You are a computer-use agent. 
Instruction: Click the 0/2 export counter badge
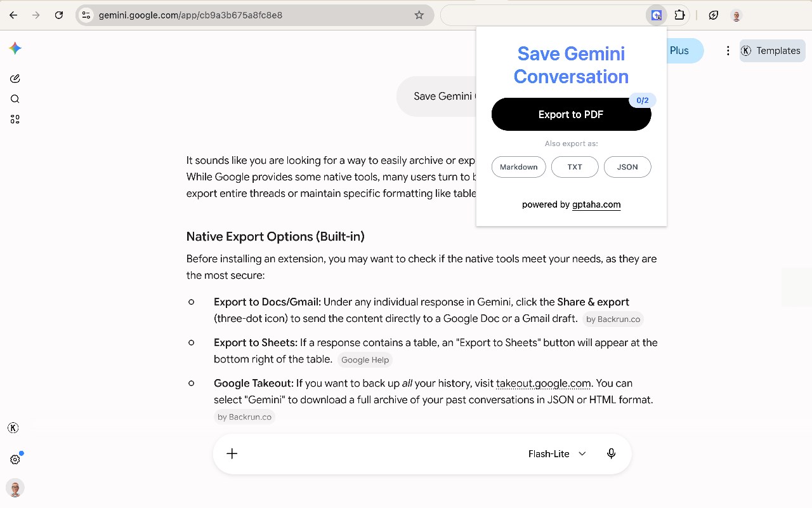tap(643, 100)
